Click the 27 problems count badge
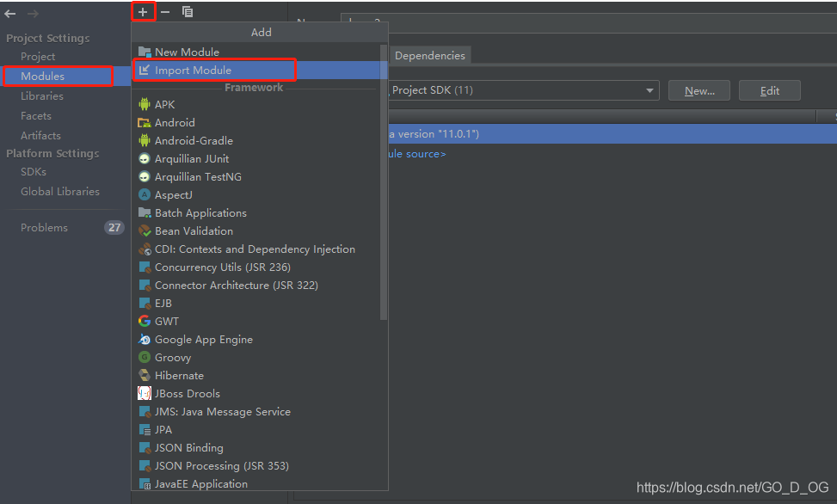Viewport: 837px width, 504px height. [x=114, y=227]
